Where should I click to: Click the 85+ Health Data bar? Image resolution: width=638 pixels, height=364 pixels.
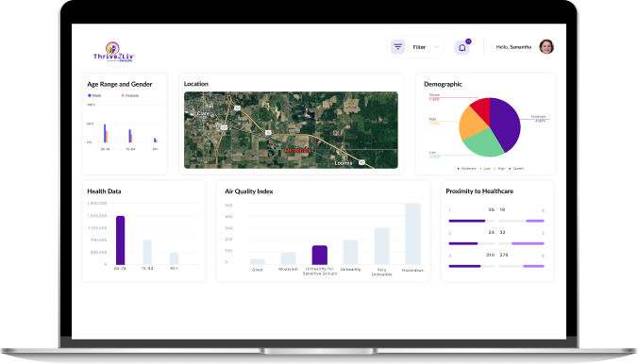(x=175, y=258)
